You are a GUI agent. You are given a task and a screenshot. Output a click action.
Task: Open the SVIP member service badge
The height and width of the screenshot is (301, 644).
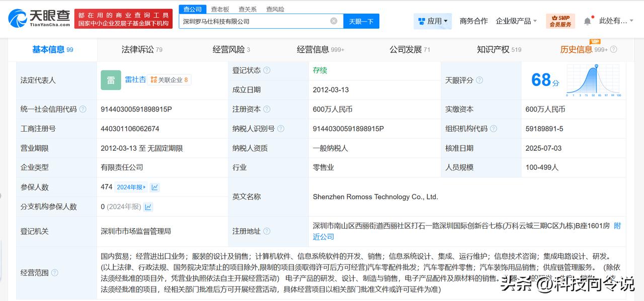(560, 21)
